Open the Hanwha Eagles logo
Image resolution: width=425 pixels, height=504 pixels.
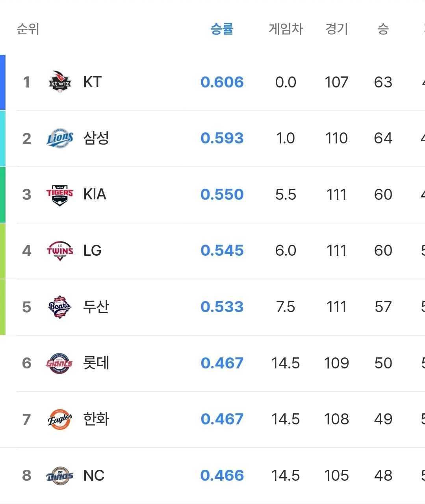coord(60,419)
